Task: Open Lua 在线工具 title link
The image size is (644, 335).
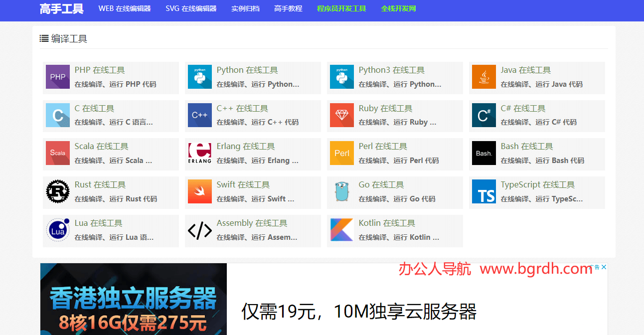Action: click(99, 223)
